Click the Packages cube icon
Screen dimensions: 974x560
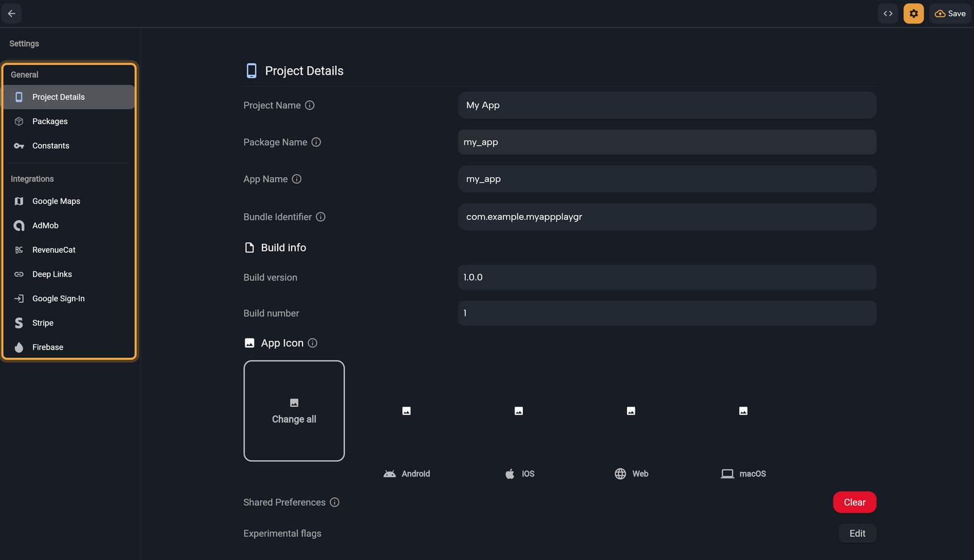pos(19,121)
